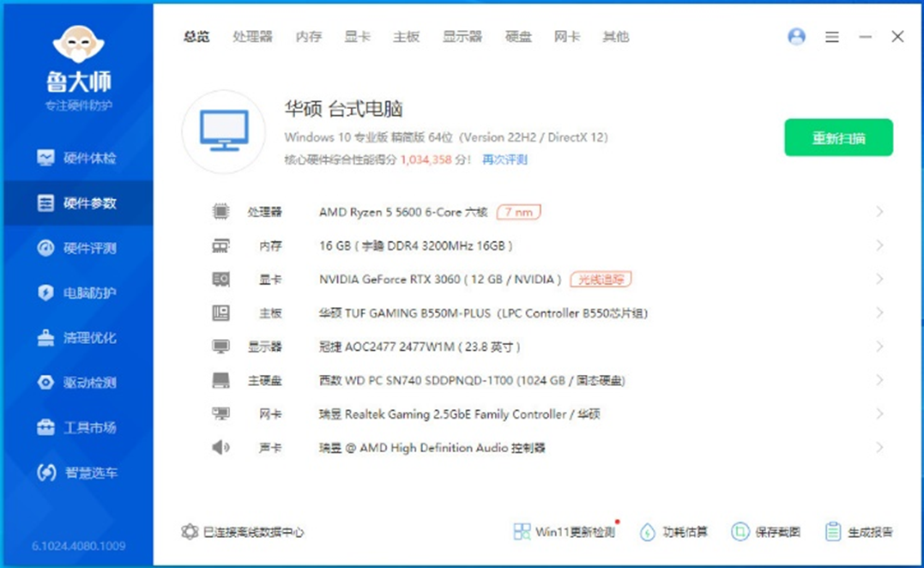Open the hamburger main menu icon

[x=831, y=37]
